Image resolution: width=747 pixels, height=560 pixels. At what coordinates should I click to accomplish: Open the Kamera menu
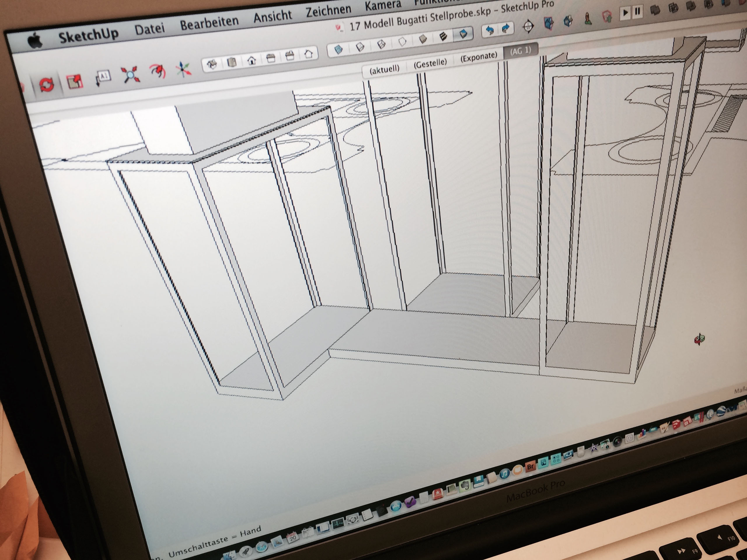pos(383,5)
